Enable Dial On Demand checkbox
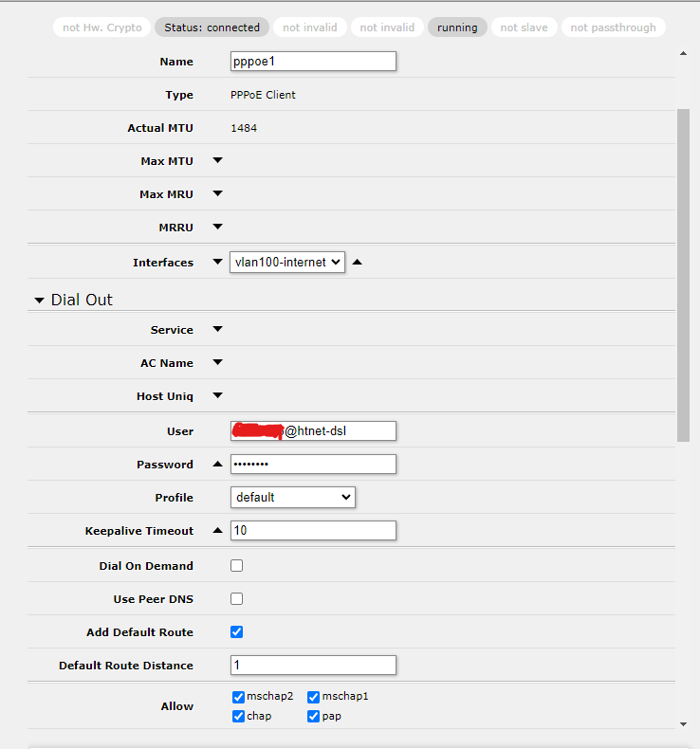This screenshot has height=749, width=700. tap(237, 566)
